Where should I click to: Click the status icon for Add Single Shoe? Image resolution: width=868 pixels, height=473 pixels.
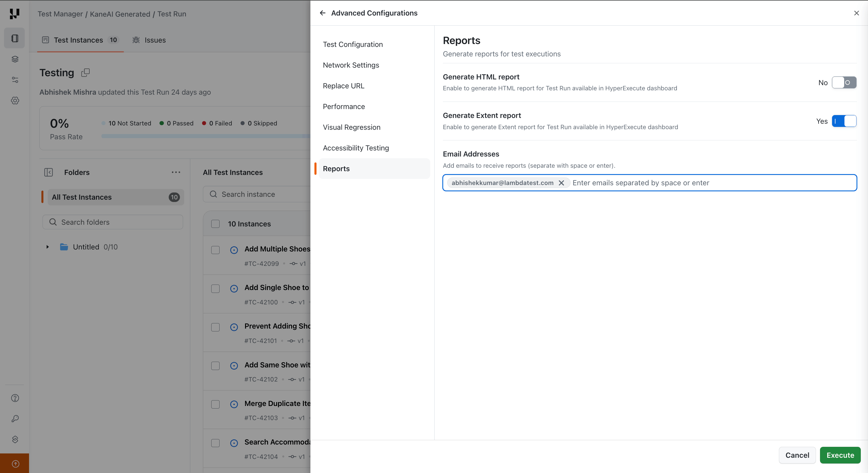(x=234, y=289)
